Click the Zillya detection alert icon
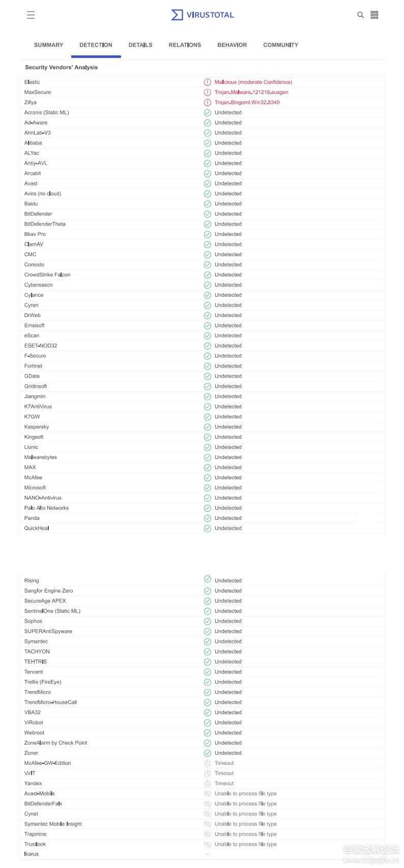The image size is (404, 868). pos(207,103)
